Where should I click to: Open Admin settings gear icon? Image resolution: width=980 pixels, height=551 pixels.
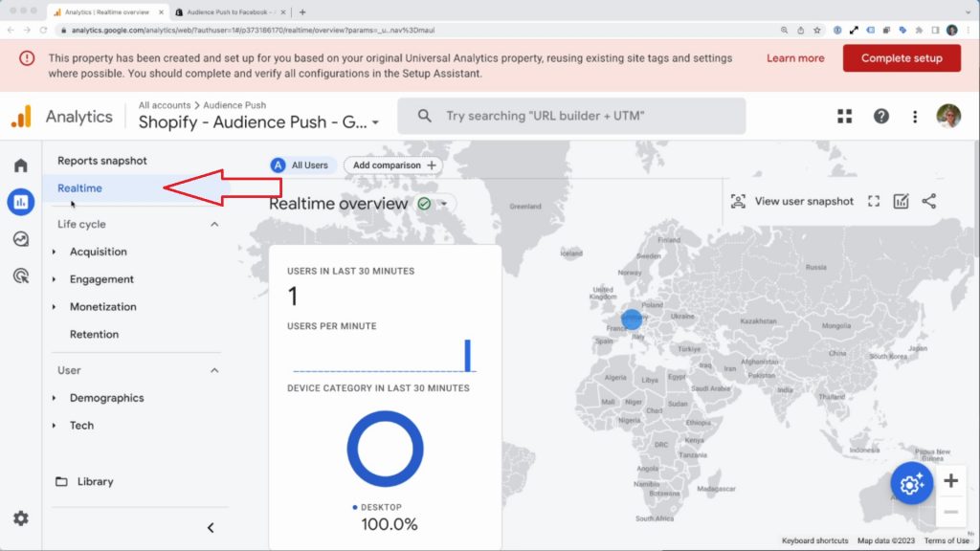[21, 518]
